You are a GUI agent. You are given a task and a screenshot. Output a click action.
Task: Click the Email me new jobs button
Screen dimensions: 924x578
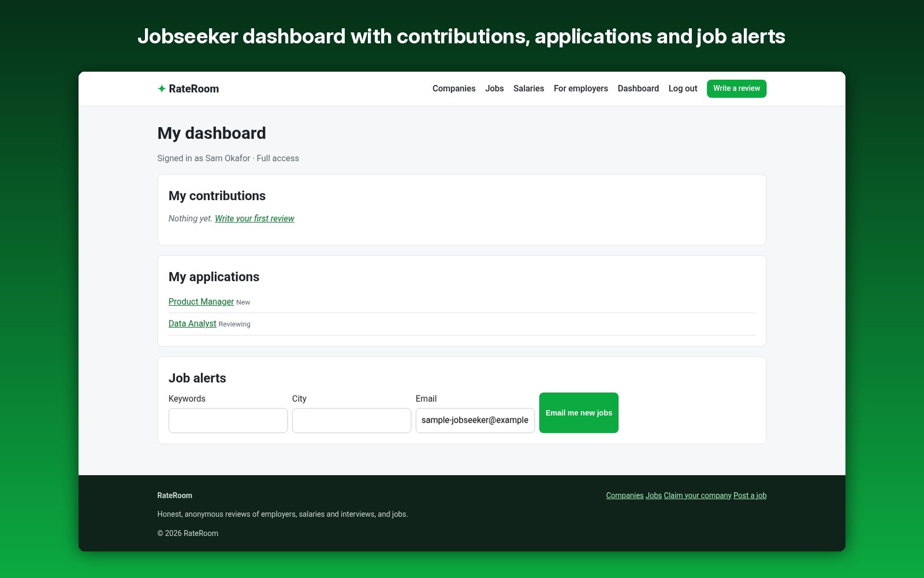[x=579, y=413]
